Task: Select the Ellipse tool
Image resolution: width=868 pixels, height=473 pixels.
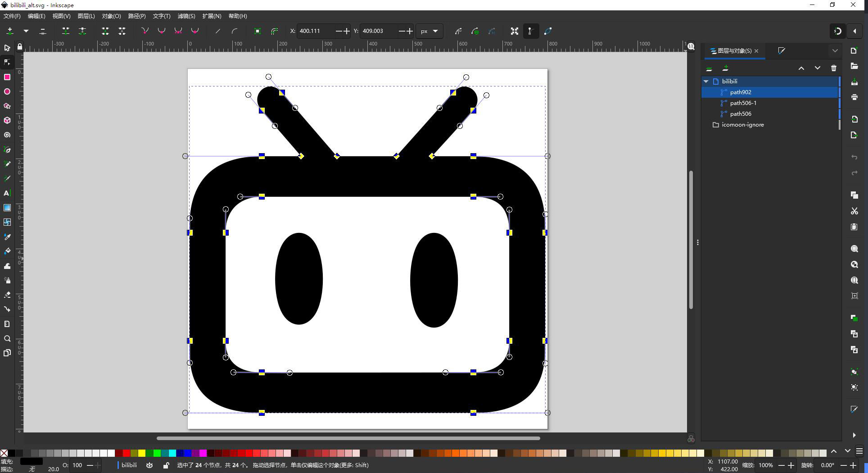Action: (x=7, y=91)
